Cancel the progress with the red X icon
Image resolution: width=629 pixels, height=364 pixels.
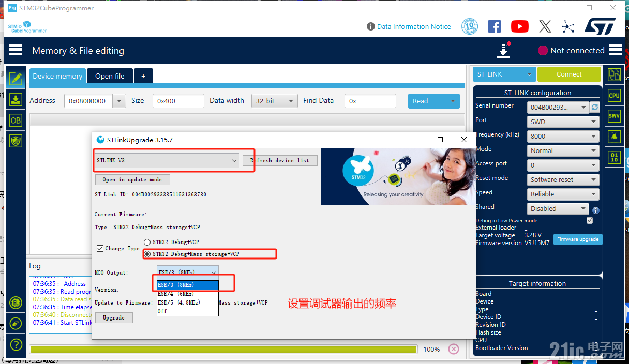(454, 349)
